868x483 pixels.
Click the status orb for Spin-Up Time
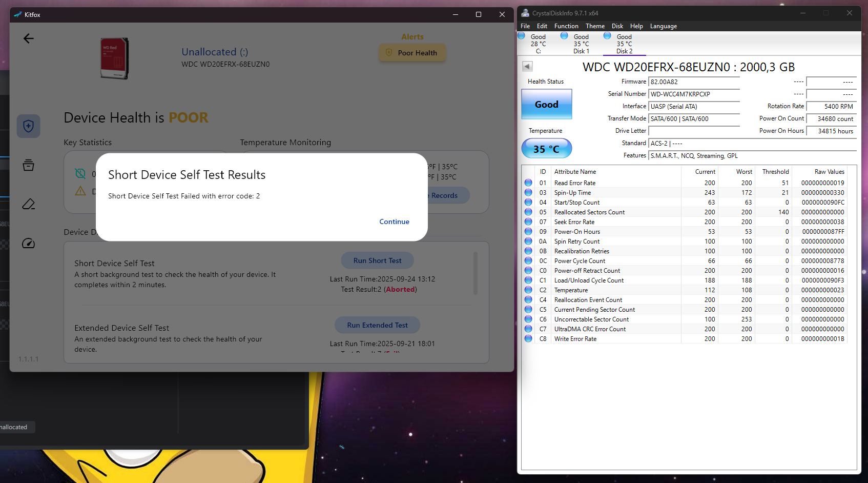[x=528, y=192]
